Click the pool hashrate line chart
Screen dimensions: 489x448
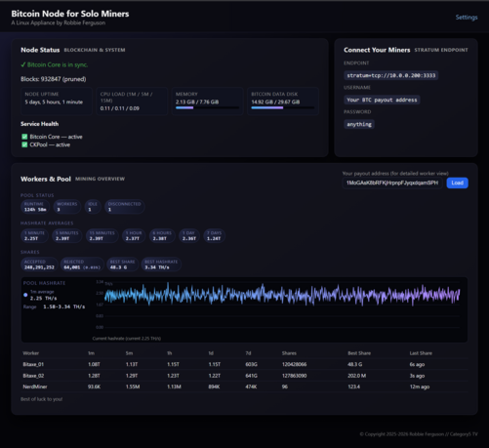coord(282,295)
